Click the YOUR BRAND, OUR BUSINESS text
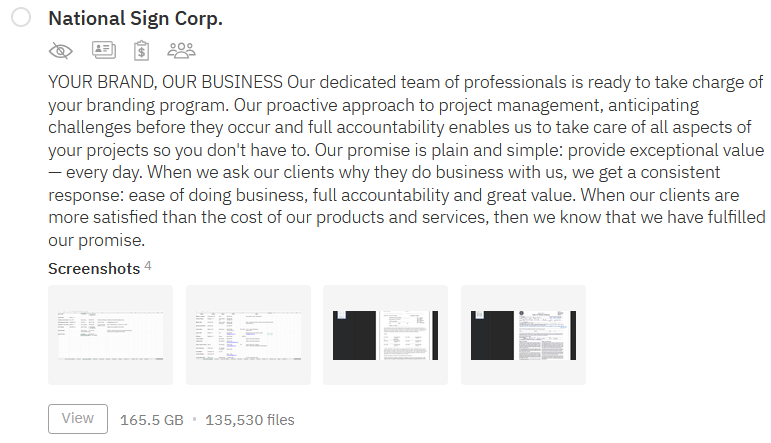 point(165,82)
